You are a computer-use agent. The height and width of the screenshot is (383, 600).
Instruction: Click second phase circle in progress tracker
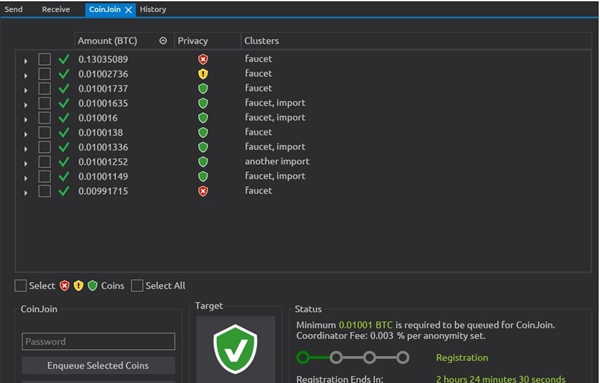pos(336,358)
